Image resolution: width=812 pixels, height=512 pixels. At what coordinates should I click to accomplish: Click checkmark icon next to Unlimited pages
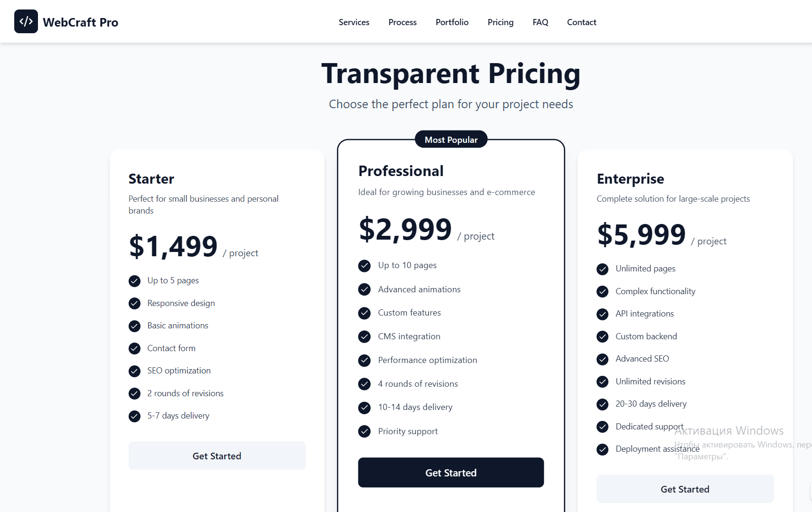pos(603,269)
